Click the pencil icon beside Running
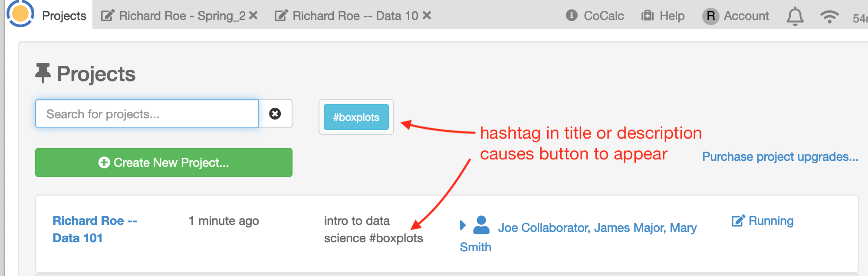 pyautogui.click(x=738, y=221)
